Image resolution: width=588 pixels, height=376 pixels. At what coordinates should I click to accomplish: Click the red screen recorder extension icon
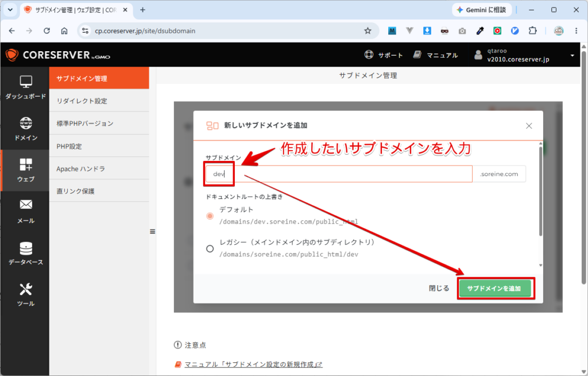click(x=497, y=31)
